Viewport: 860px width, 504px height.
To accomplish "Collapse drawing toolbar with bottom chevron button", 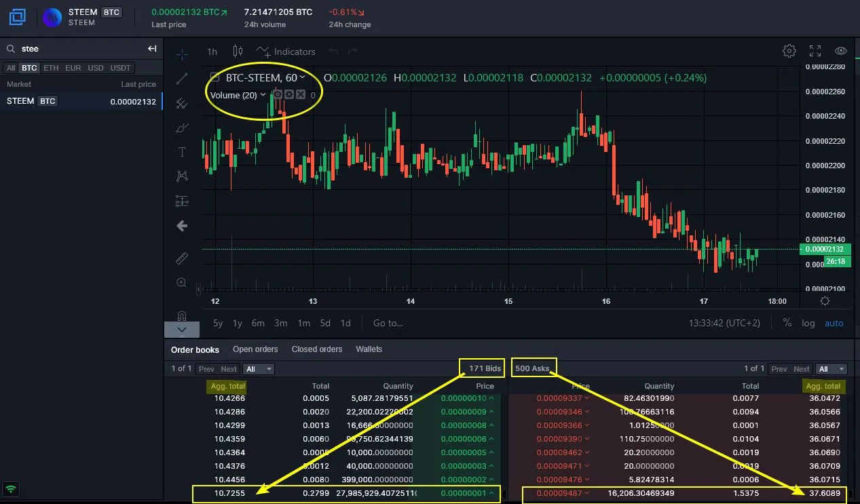I will pos(182,330).
